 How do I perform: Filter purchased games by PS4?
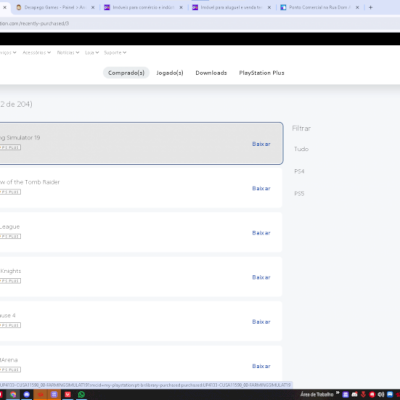tap(299, 171)
